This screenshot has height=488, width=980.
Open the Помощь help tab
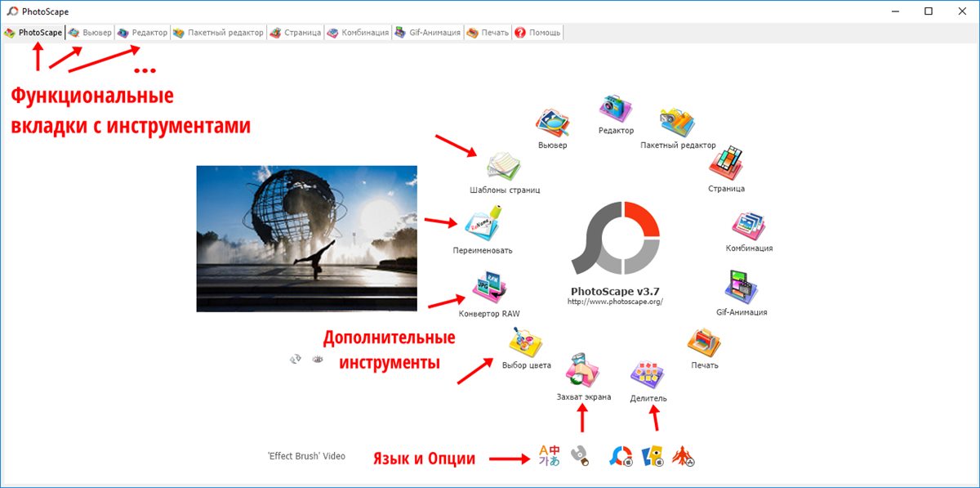537,33
